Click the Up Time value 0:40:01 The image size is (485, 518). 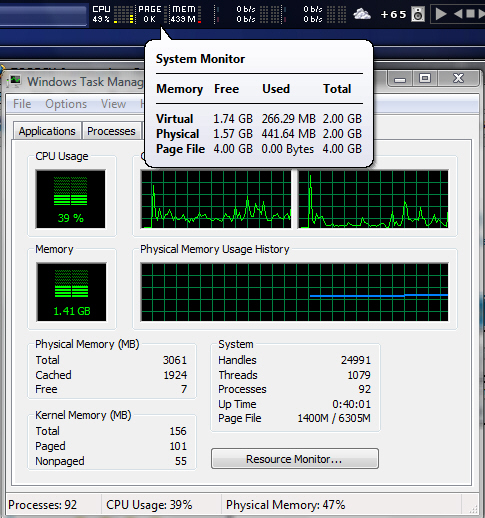(x=351, y=404)
